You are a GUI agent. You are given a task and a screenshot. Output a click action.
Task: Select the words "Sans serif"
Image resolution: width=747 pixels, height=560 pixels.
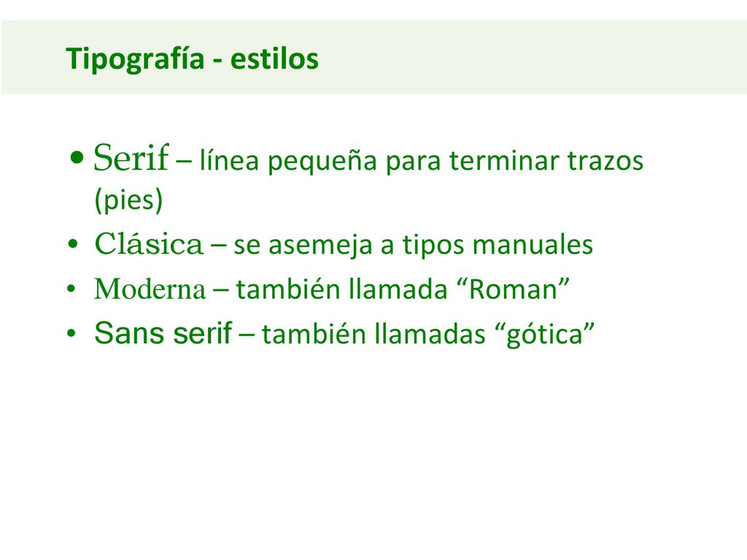tap(163, 332)
